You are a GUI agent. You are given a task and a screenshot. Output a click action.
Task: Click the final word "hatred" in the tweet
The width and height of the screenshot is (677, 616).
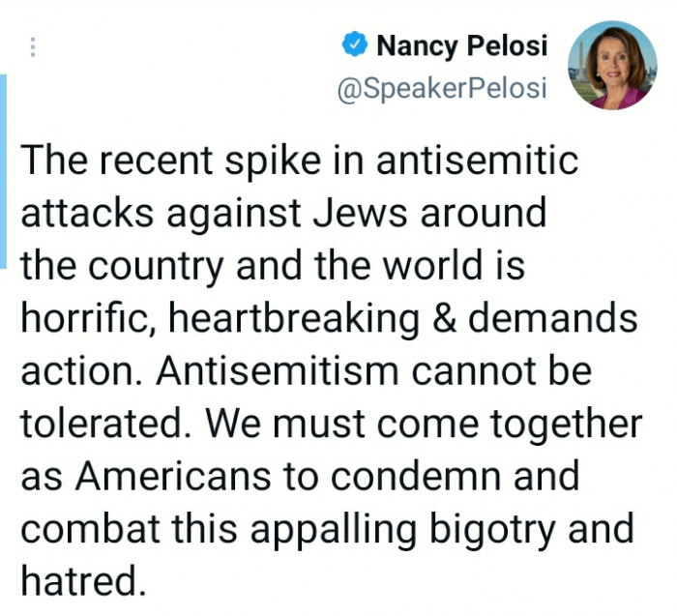(x=77, y=582)
